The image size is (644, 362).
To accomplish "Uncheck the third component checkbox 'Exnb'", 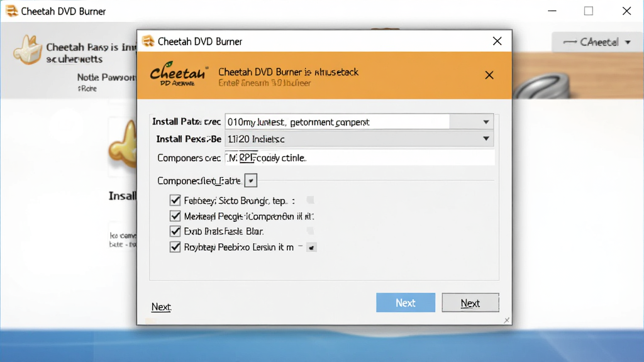I will (x=175, y=231).
